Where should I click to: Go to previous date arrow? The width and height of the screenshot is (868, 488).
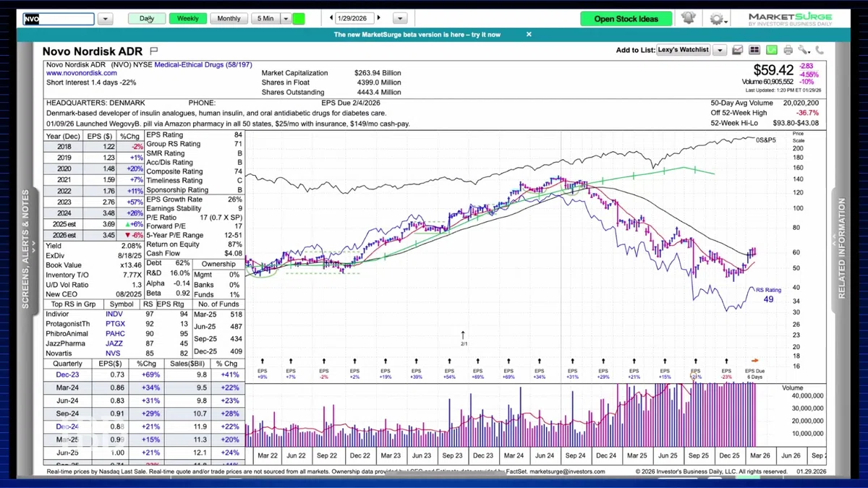pos(331,18)
